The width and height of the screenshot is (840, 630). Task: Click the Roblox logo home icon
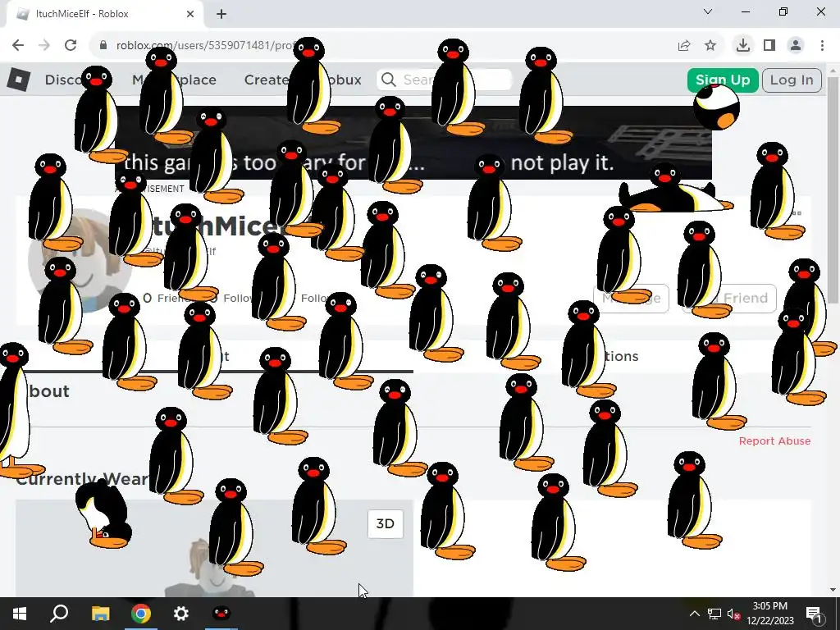tap(19, 80)
